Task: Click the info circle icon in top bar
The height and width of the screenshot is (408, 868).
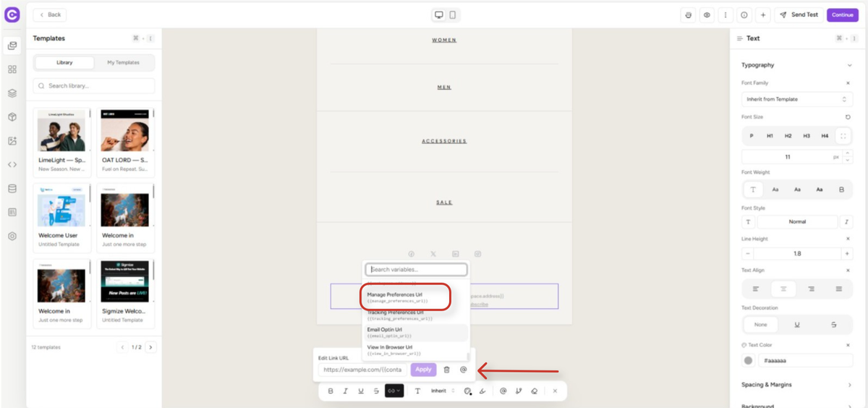Action: coord(744,14)
